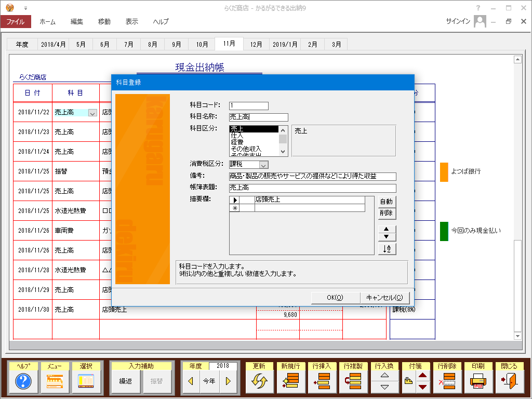Move row up in 行入換
This screenshot has height=399, width=532.
pyautogui.click(x=384, y=376)
